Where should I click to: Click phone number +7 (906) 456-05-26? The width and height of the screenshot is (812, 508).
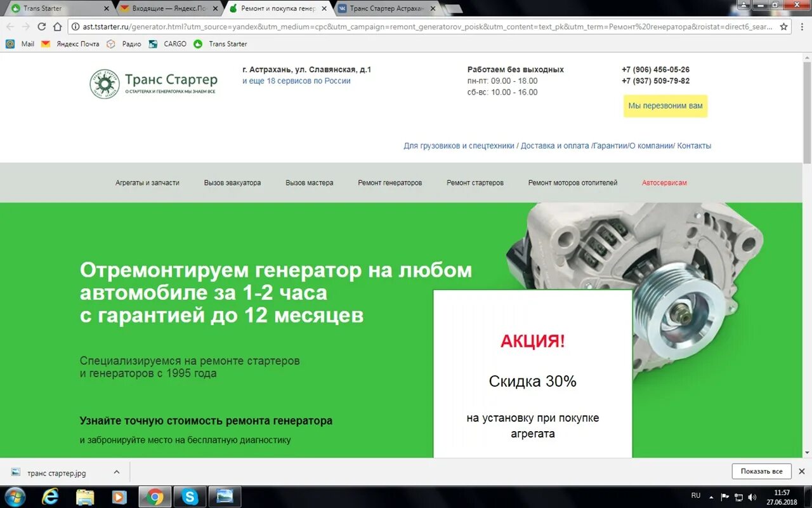655,69
